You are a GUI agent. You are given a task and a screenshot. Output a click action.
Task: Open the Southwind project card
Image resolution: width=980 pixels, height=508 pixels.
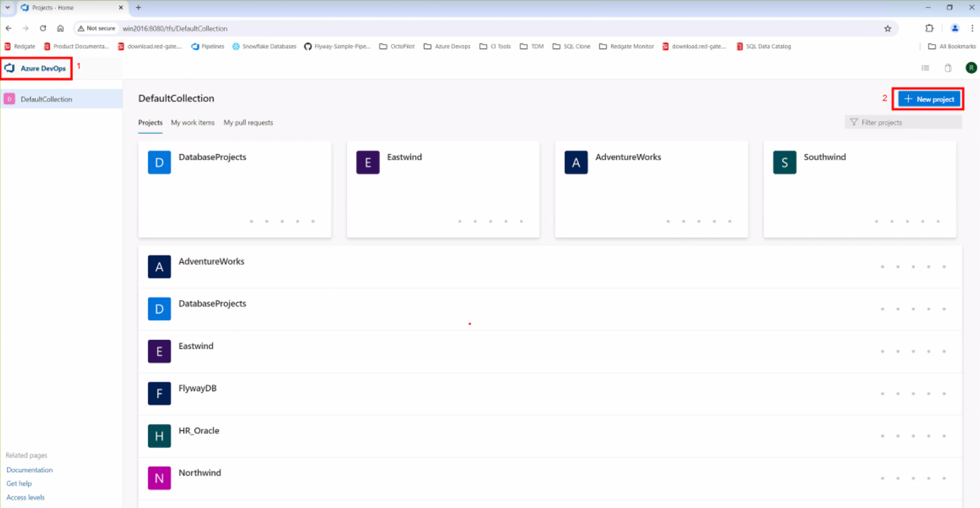click(859, 189)
